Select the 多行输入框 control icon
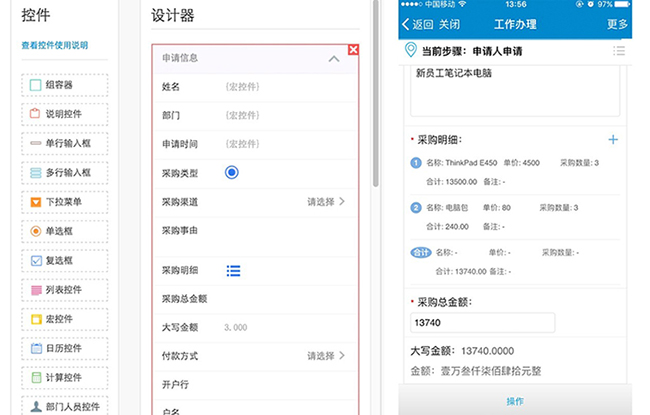 pos(36,172)
